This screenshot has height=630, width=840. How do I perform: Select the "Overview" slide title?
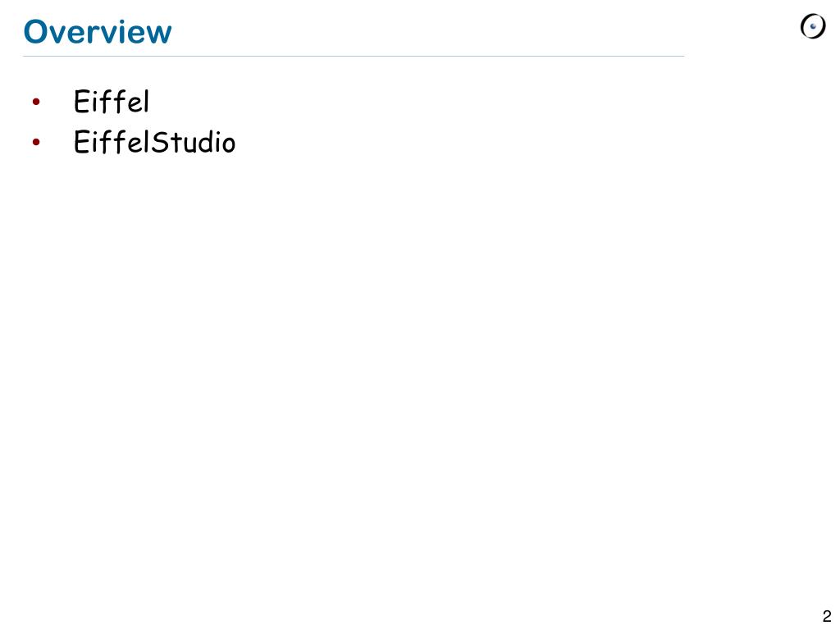coord(98,32)
